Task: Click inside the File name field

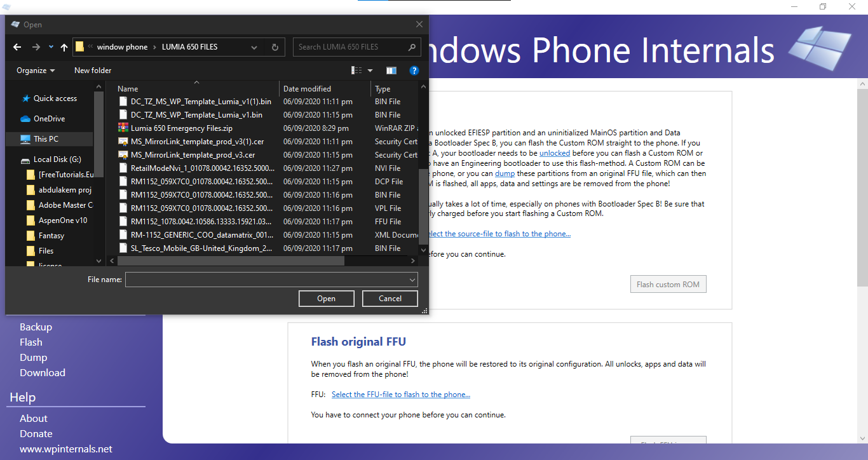Action: tap(254, 280)
